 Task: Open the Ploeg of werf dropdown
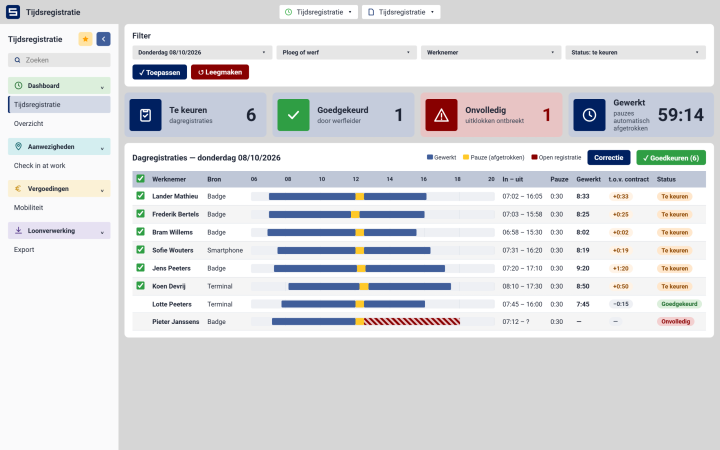click(346, 52)
